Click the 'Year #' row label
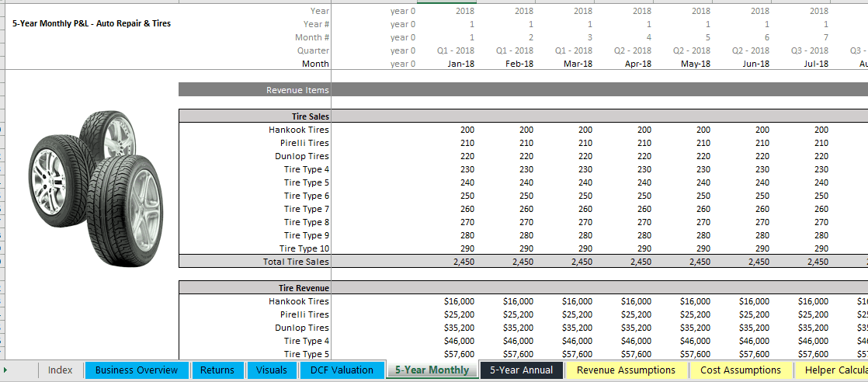Viewport: 868px width, 382px height. [x=316, y=24]
